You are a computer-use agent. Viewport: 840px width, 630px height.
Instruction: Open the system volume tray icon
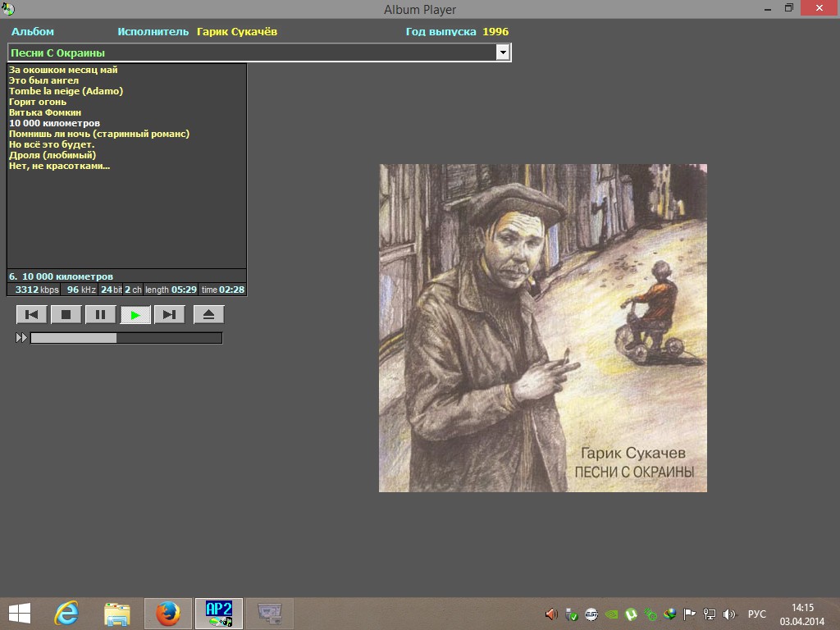(729, 614)
